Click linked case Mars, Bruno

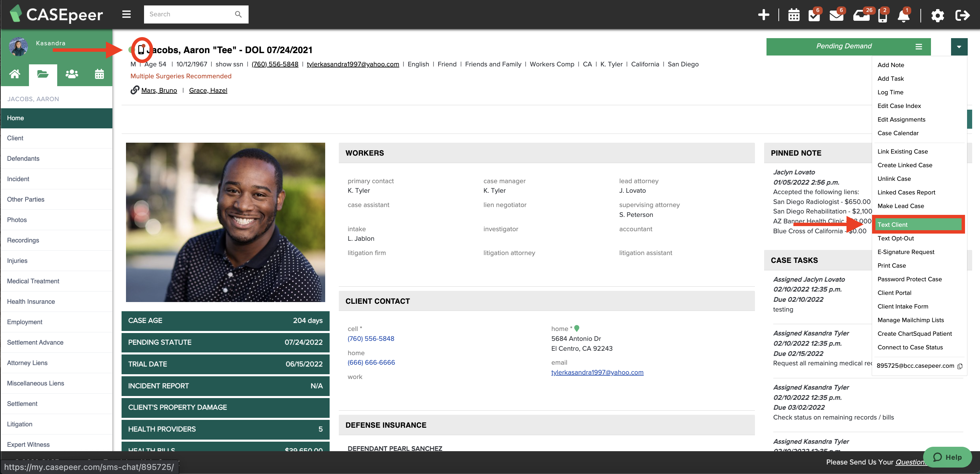tap(159, 90)
